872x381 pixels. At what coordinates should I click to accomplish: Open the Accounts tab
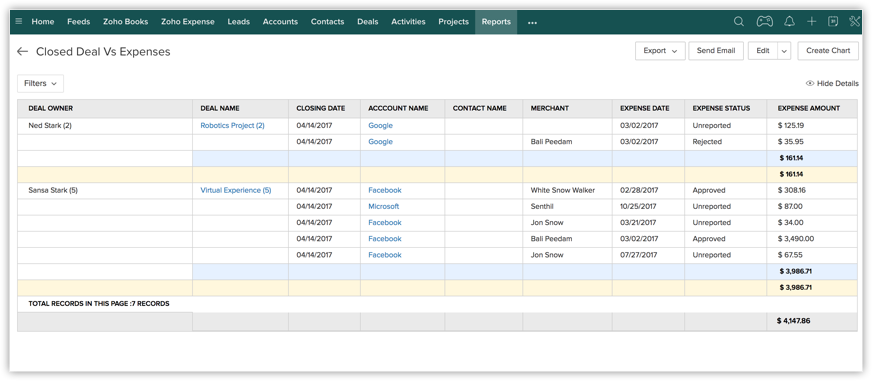click(280, 22)
